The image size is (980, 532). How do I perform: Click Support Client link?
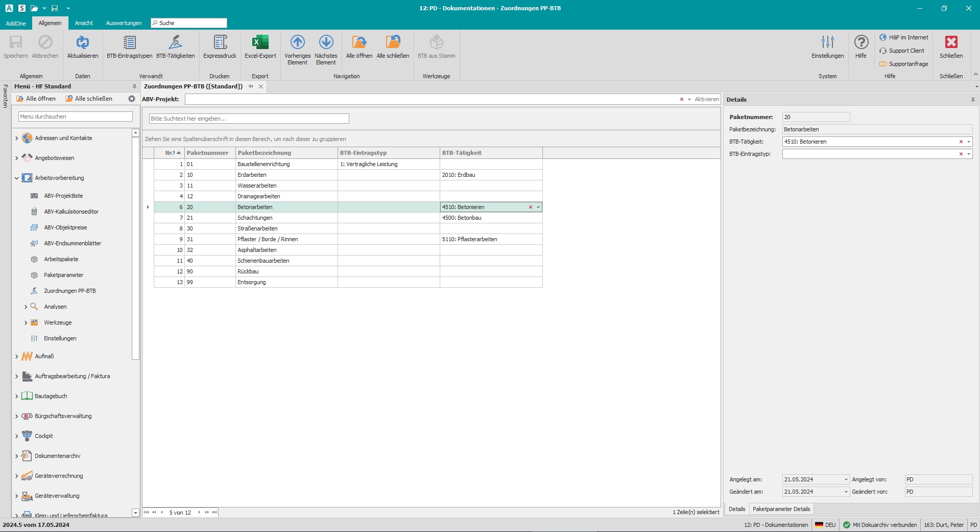tap(906, 51)
